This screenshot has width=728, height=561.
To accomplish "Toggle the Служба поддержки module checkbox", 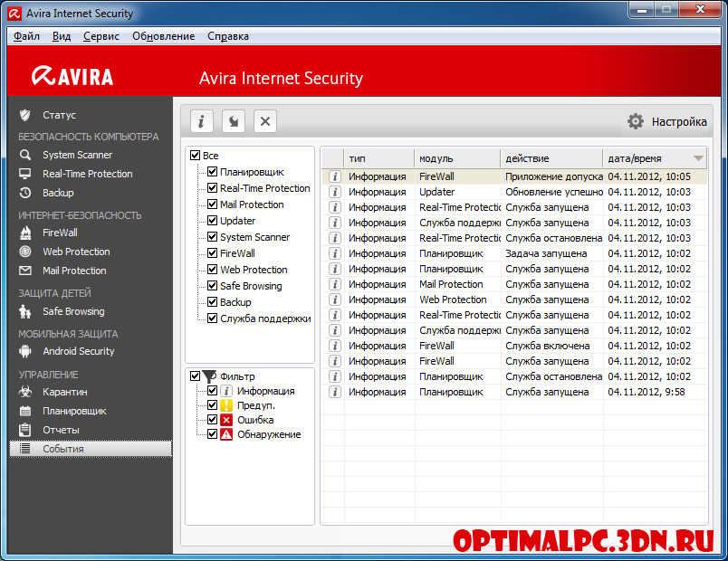I will pyautogui.click(x=212, y=319).
